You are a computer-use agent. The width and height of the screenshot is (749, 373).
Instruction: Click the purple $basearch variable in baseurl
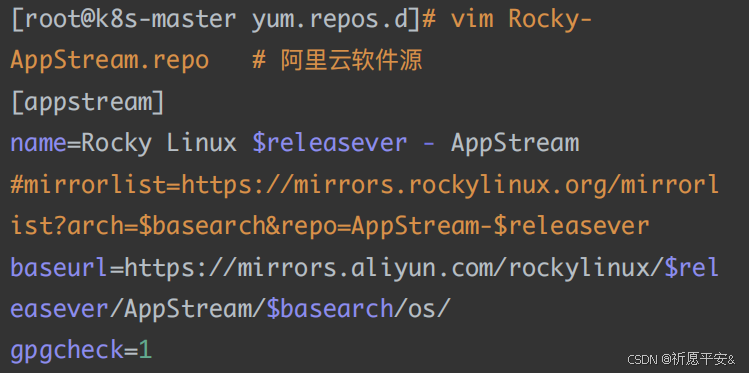pyautogui.click(x=330, y=309)
